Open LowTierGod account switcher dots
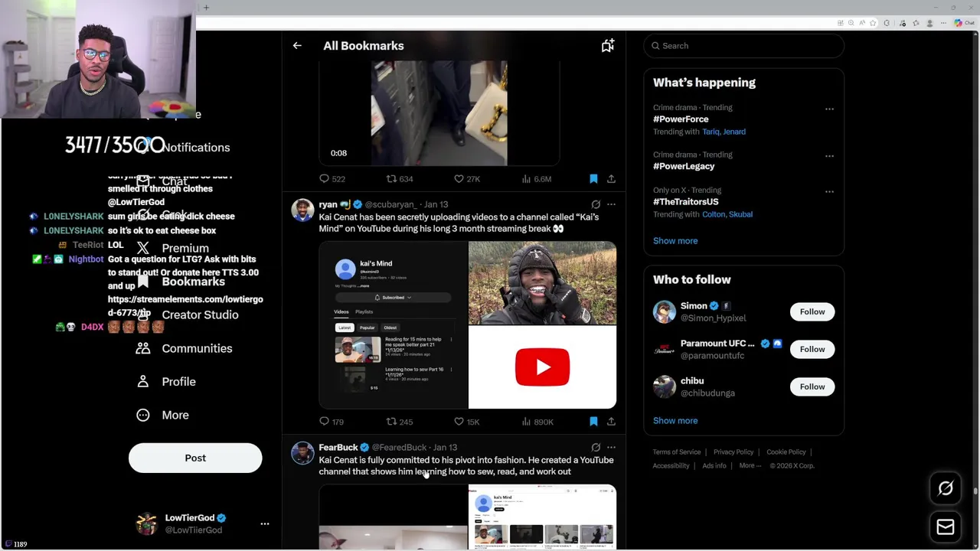 pos(265,524)
